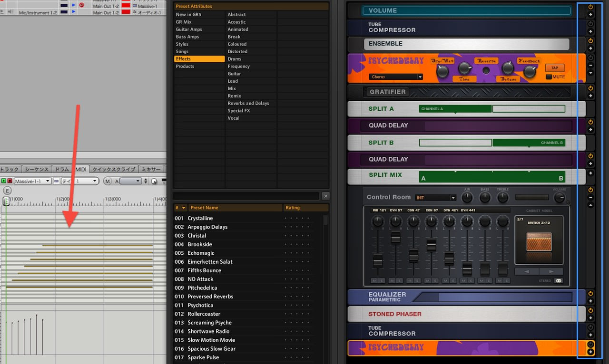The height and width of the screenshot is (364, 609).
Task: Enable the expanded Psychedelay power switch
Action: click(x=590, y=58)
